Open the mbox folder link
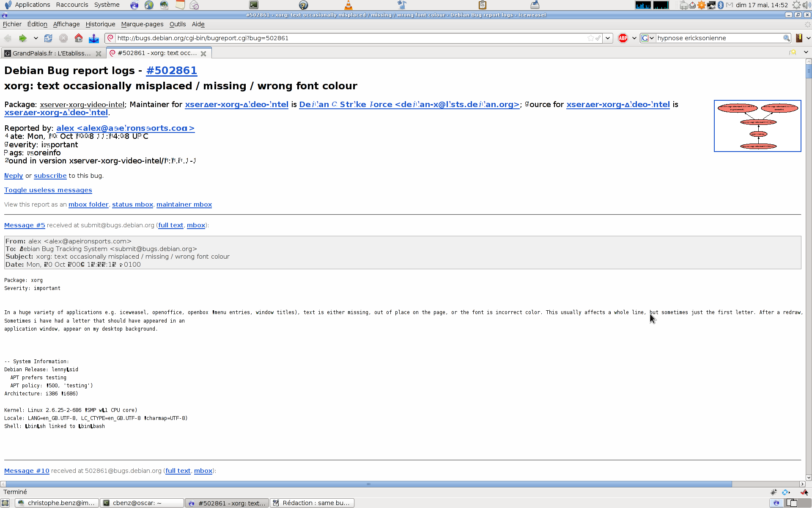The height and width of the screenshot is (508, 812). [88, 204]
